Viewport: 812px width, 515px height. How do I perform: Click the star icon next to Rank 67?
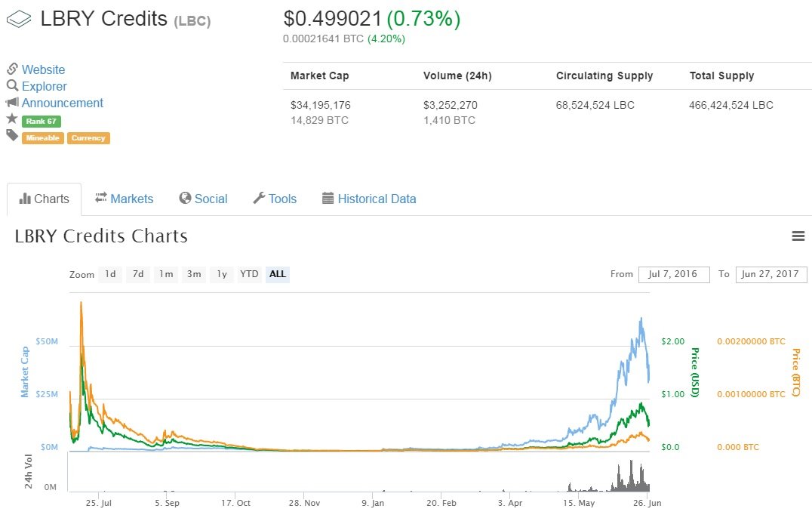coord(12,119)
